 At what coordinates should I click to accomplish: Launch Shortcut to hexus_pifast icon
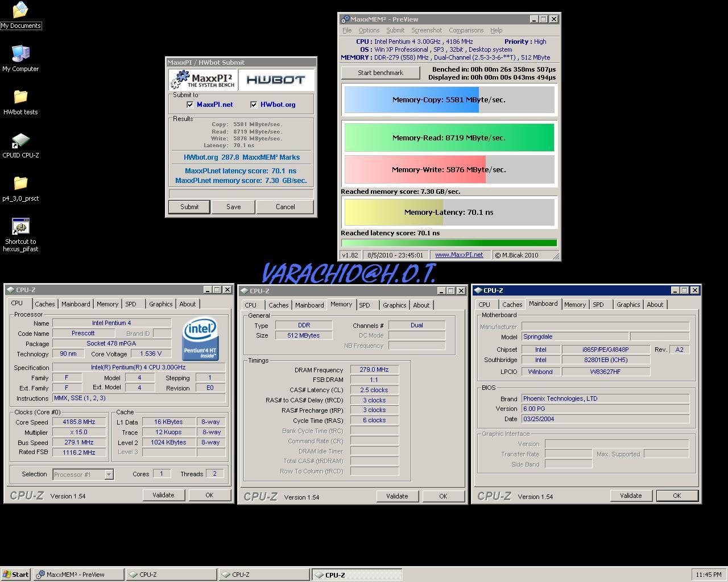pyautogui.click(x=20, y=235)
